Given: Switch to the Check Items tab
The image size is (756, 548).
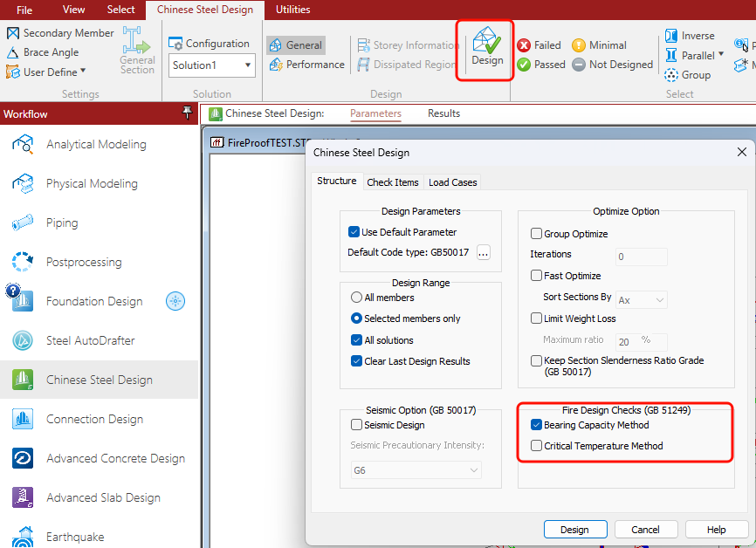Looking at the screenshot, I should tap(392, 182).
